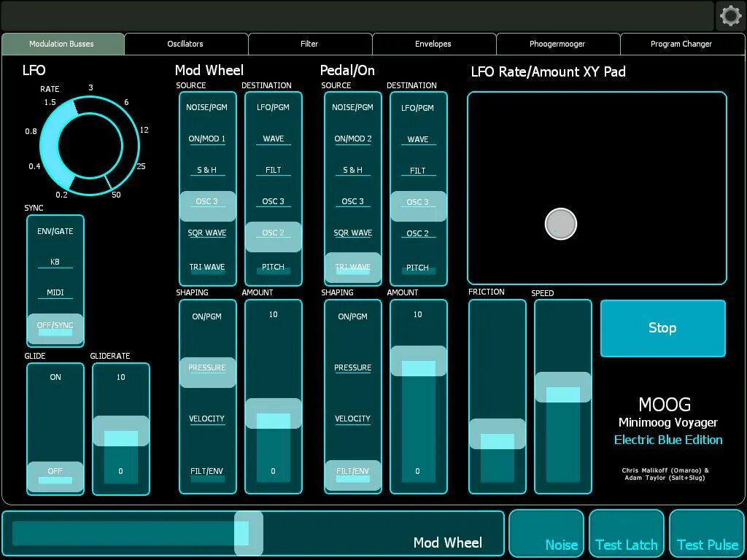Select FILT as Pedal/On destination

pyautogui.click(x=418, y=171)
